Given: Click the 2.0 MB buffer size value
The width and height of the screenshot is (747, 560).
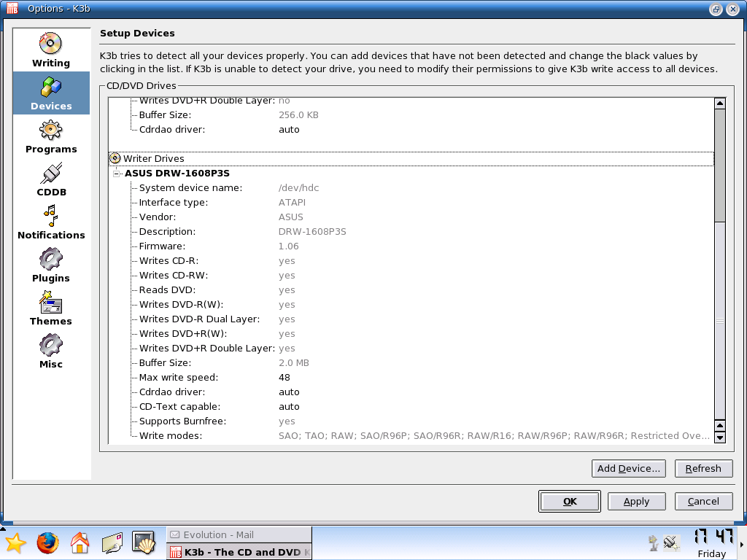Looking at the screenshot, I should [x=294, y=363].
